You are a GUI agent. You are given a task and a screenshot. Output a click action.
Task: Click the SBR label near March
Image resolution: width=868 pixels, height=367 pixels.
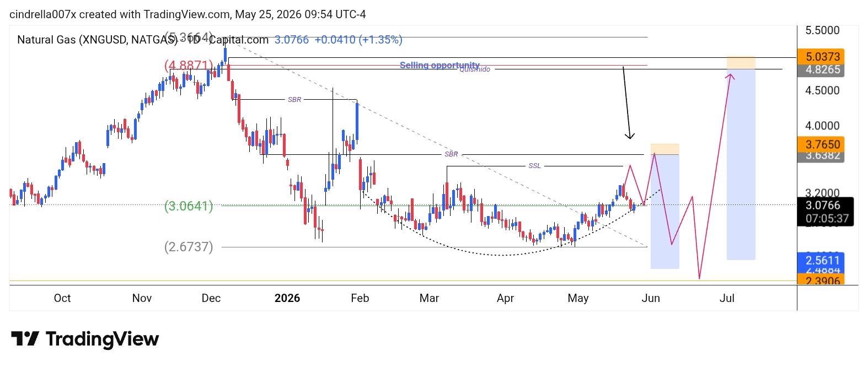(451, 154)
